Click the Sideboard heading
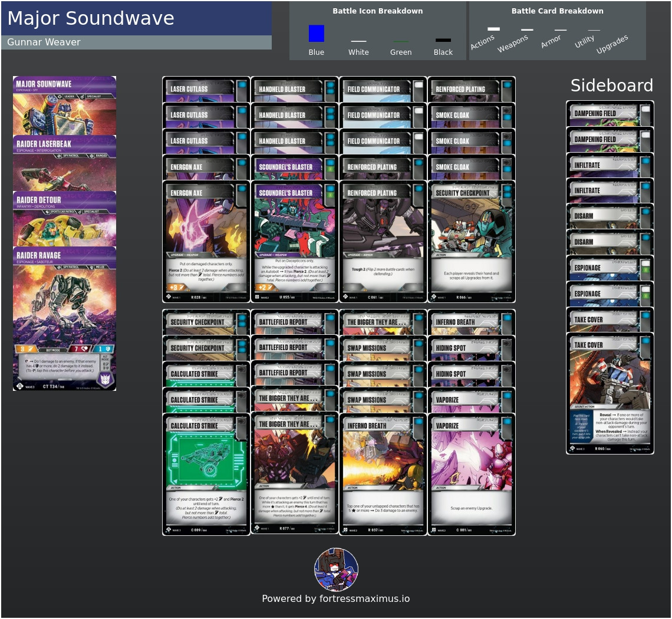Image resolution: width=672 pixels, height=619 pixels. [x=611, y=85]
